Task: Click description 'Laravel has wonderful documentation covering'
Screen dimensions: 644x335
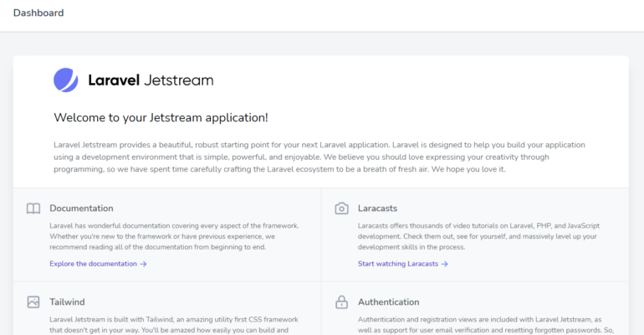Action: click(174, 236)
